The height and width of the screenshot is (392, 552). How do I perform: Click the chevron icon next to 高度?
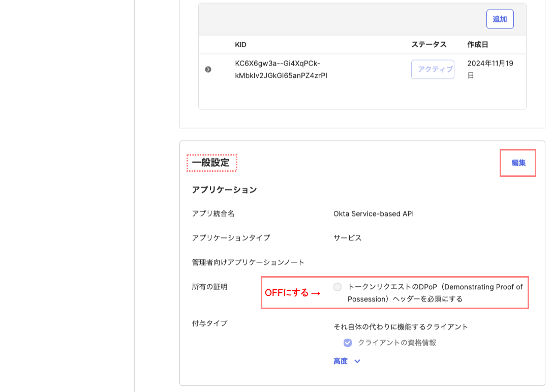coord(357,361)
